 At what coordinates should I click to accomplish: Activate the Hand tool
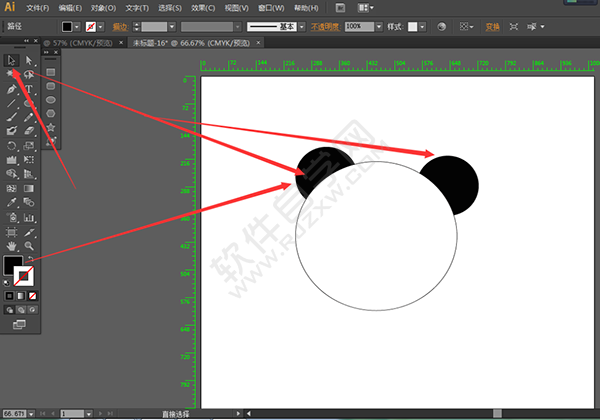11,245
